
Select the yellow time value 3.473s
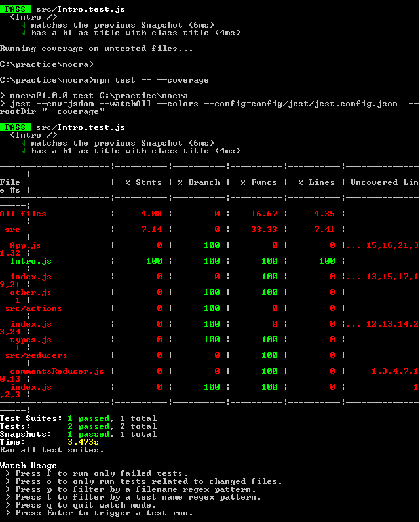83,442
